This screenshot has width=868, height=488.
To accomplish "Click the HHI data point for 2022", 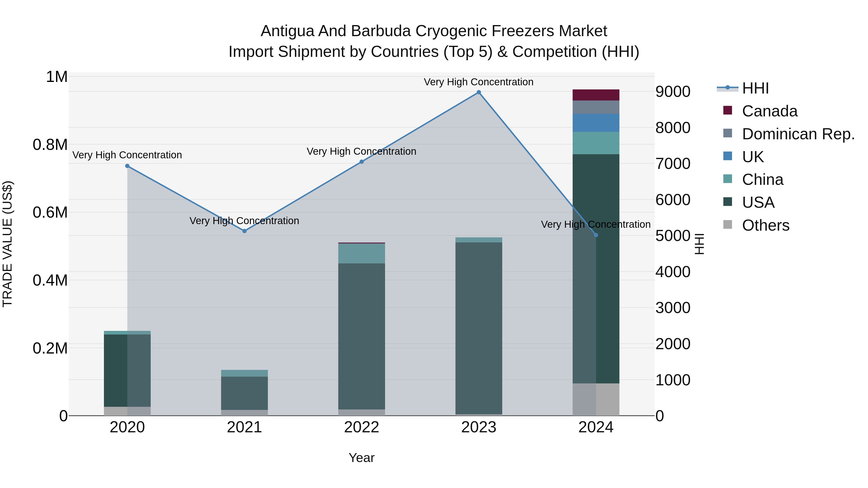I will tap(362, 162).
